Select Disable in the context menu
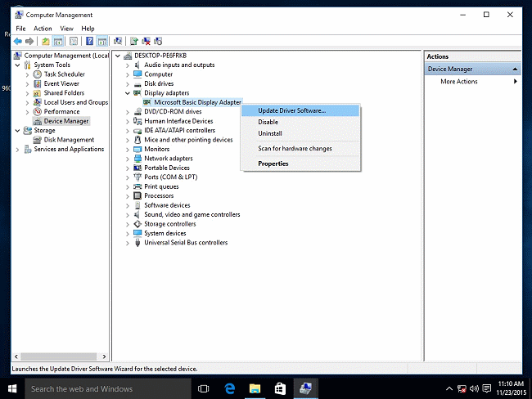Screen dimensions: 532x399 pyautogui.click(x=268, y=122)
